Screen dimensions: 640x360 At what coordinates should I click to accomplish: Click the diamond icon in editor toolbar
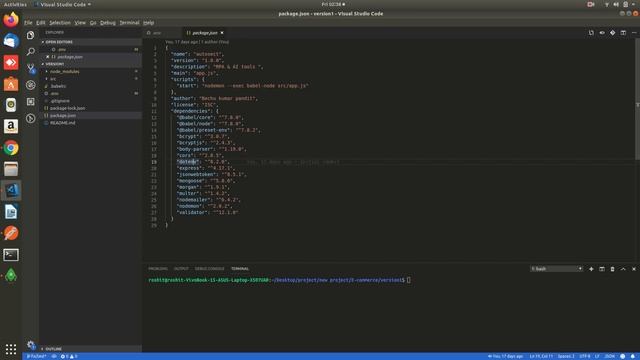click(x=612, y=33)
